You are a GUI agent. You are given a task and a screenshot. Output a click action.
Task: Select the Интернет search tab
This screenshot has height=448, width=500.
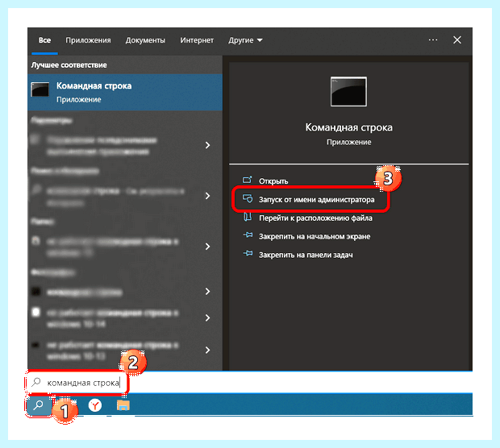point(197,40)
